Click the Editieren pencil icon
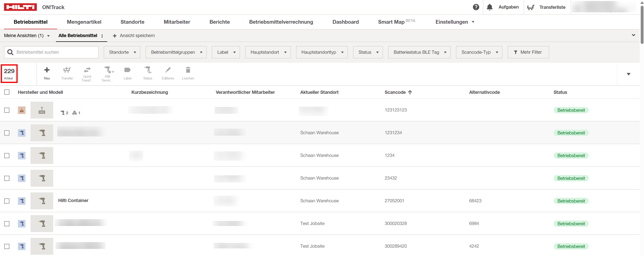Screen dimensions: 644x256 coord(168,70)
